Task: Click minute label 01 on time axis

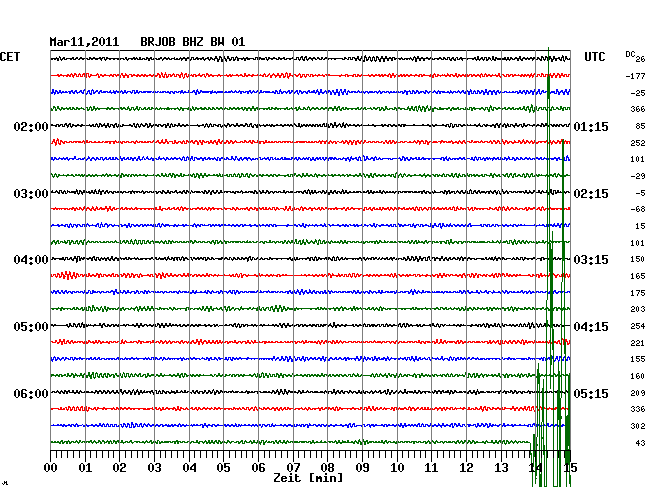Action: pyautogui.click(x=85, y=468)
